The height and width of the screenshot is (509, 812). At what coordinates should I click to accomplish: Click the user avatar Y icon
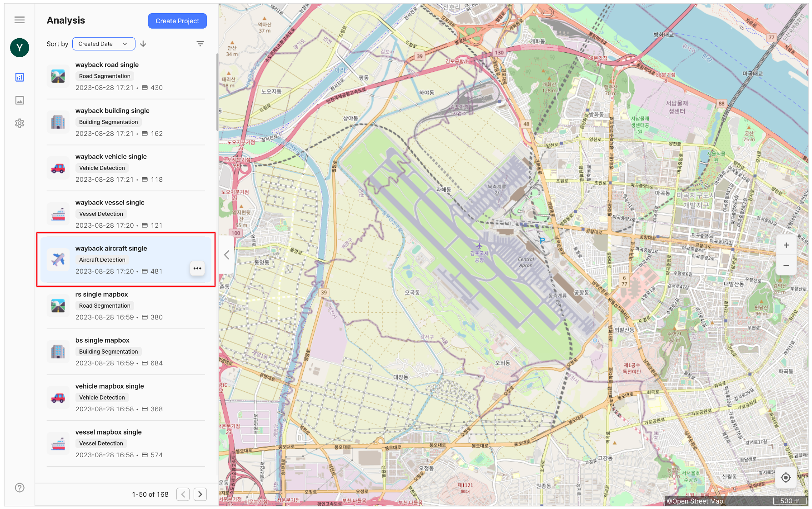coord(20,48)
